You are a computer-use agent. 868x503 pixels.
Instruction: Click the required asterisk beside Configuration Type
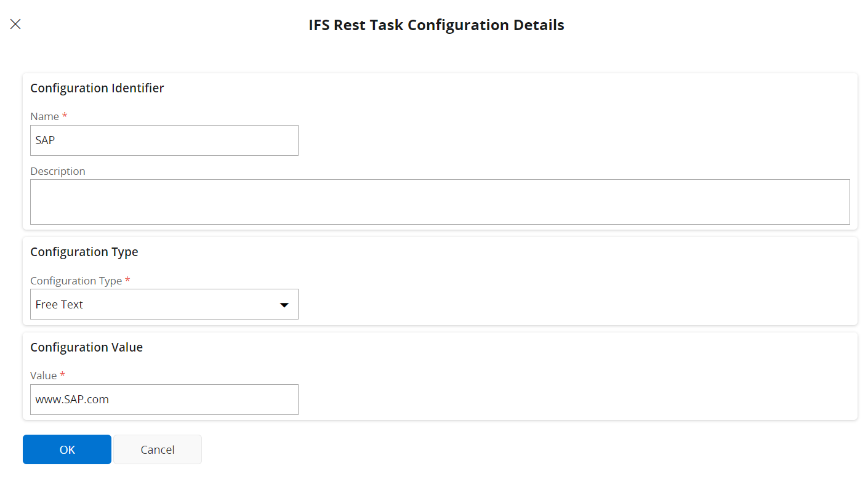tap(127, 280)
